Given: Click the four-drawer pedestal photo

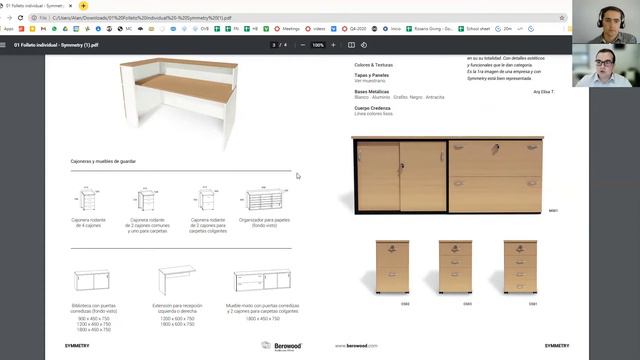Looking at the screenshot, I should 520,267.
